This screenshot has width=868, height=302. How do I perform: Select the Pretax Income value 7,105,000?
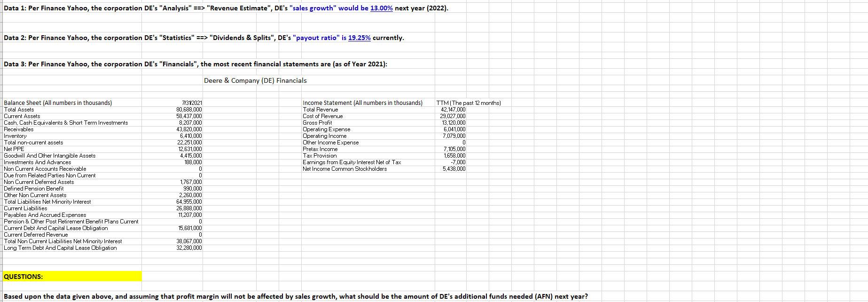(454, 149)
